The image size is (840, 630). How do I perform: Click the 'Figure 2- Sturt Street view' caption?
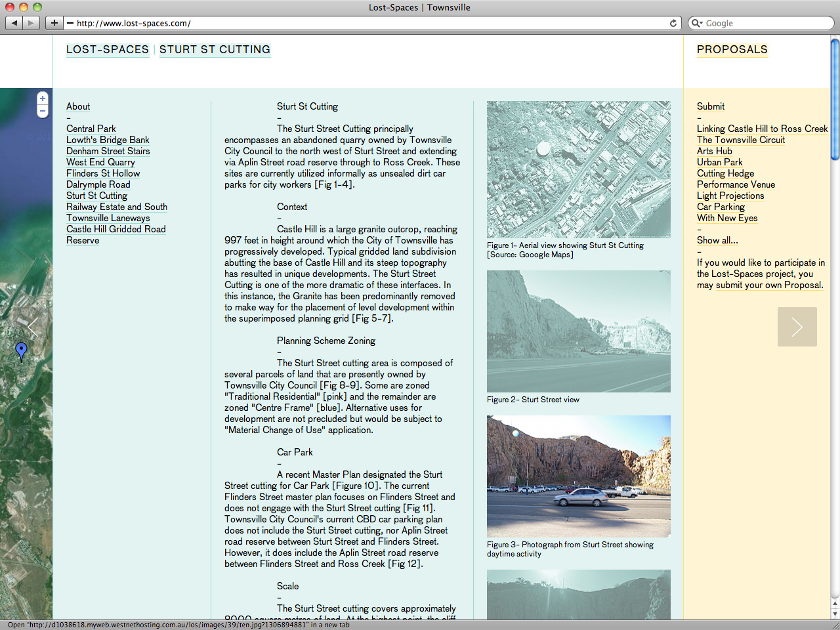tap(533, 400)
